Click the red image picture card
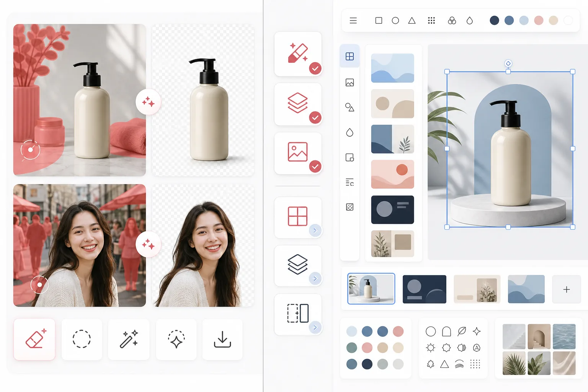 click(298, 153)
